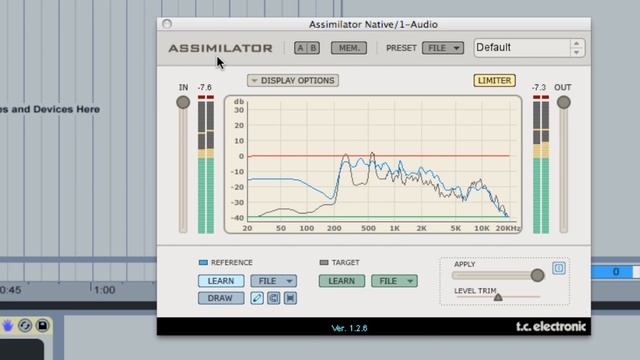640x360 pixels.
Task: Click the save preset disk icon in Live
Action: [42, 325]
